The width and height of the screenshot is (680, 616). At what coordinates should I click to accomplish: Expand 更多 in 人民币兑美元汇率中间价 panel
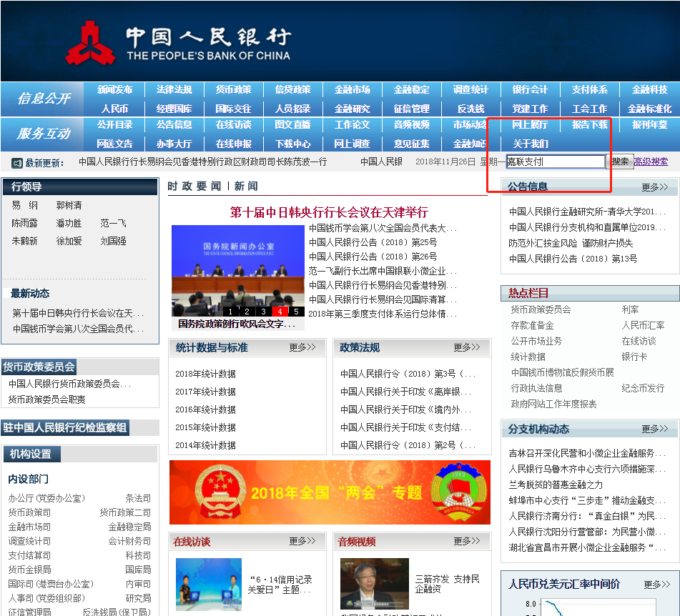tap(656, 585)
